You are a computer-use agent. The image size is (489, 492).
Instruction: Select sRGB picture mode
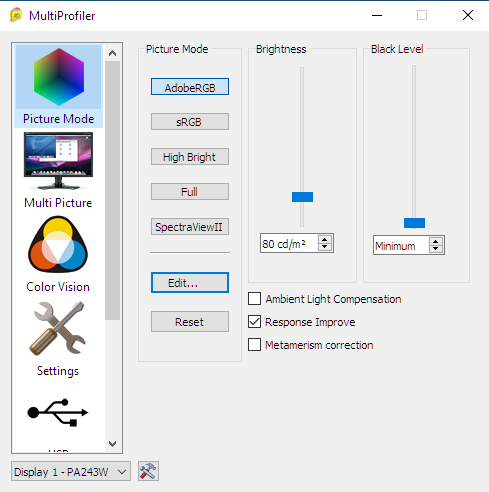(x=190, y=122)
